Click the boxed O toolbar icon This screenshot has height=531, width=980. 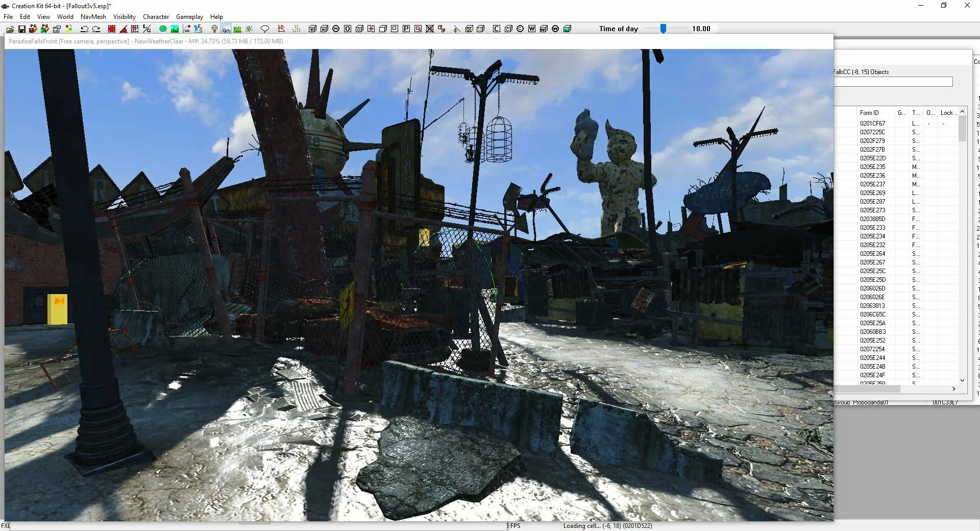point(348,29)
